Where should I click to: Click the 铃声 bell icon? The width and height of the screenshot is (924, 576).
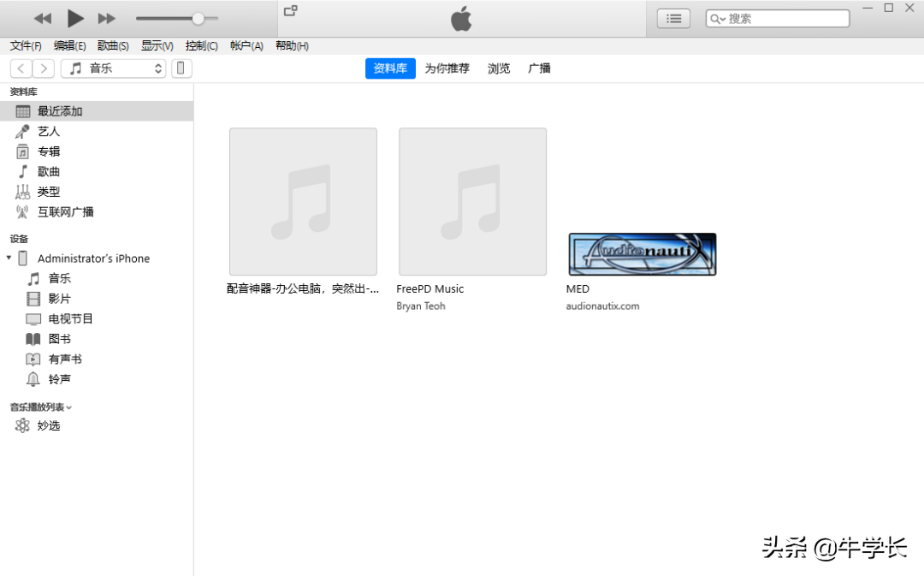point(33,379)
